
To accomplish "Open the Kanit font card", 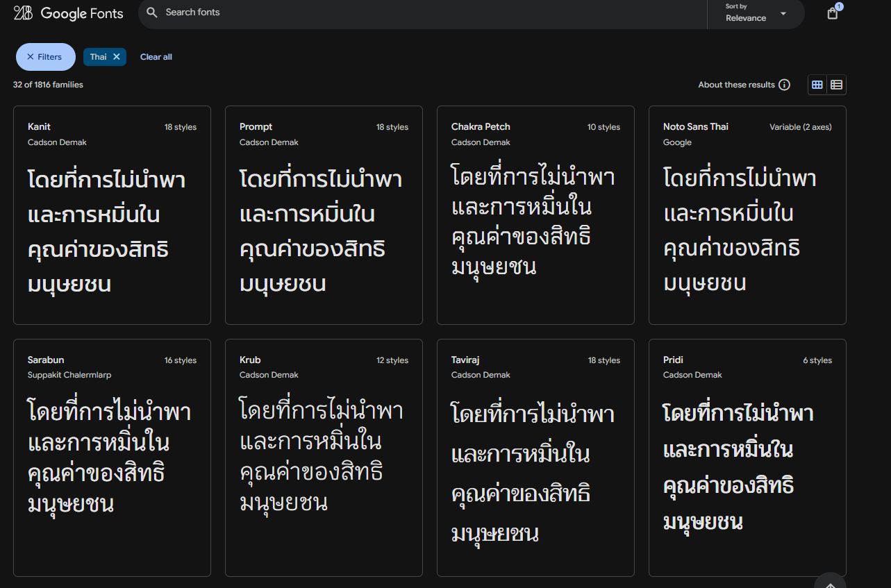I will (x=112, y=215).
